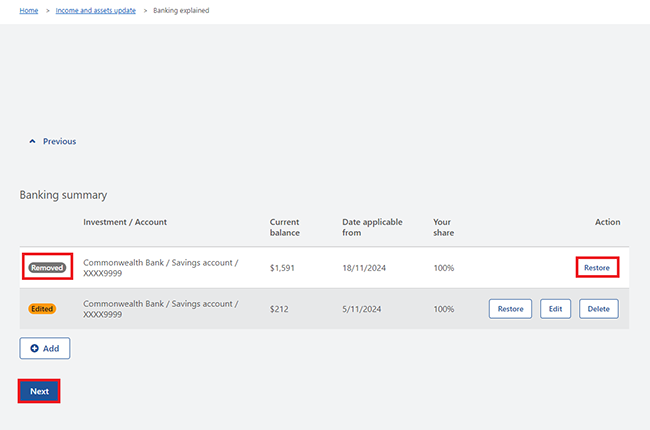The width and height of the screenshot is (650, 430).
Task: Select the Banking summary heading
Action: point(63,195)
